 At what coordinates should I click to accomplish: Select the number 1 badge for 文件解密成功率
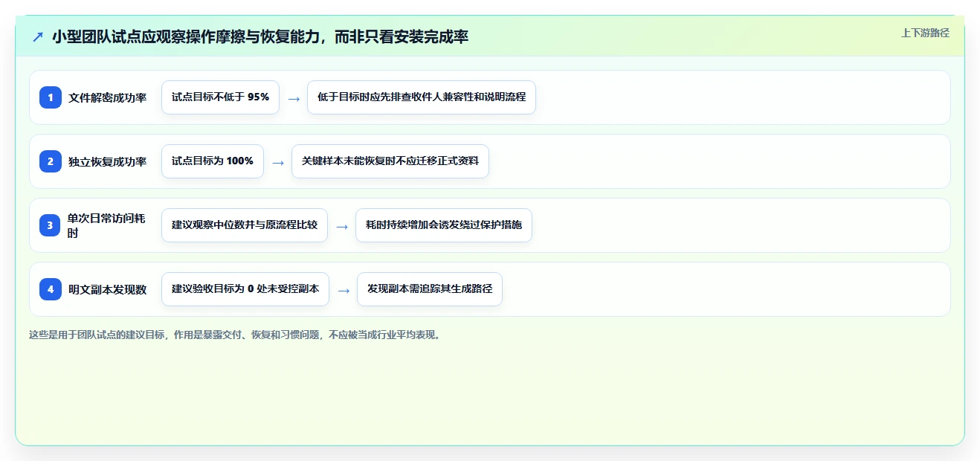(x=51, y=97)
